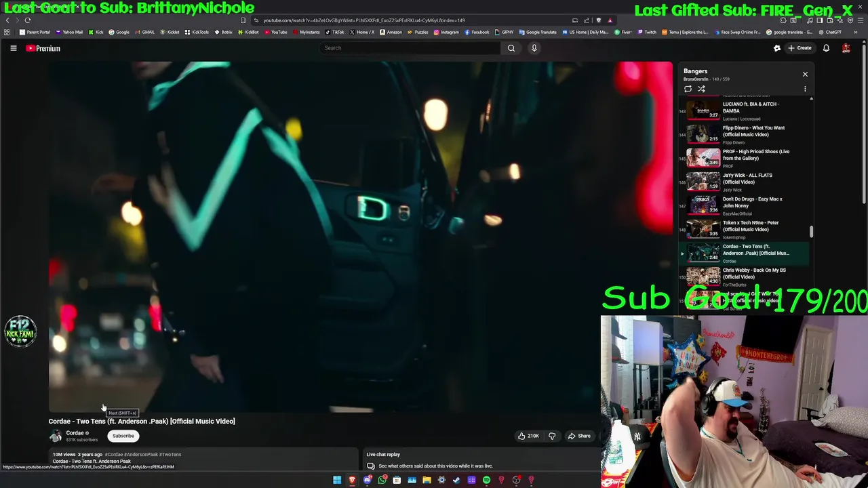This screenshot has height=488, width=868.
Task: Click the Cordae - Two Tens video title
Action: (142, 421)
